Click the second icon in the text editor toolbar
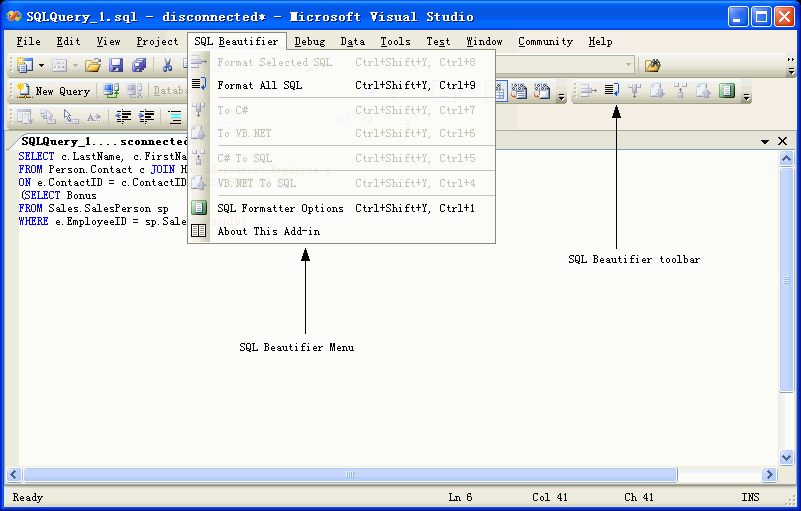The width and height of the screenshot is (801, 511). click(x=48, y=117)
